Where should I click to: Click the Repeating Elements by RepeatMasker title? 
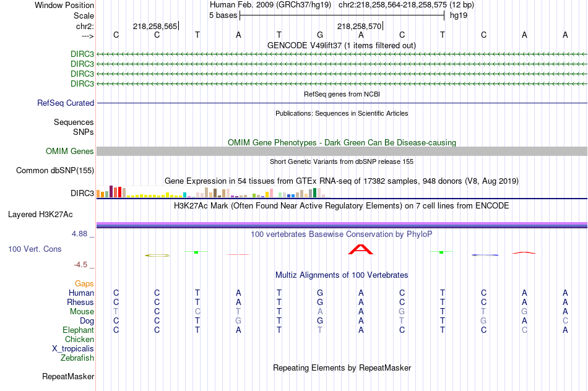pyautogui.click(x=342, y=368)
